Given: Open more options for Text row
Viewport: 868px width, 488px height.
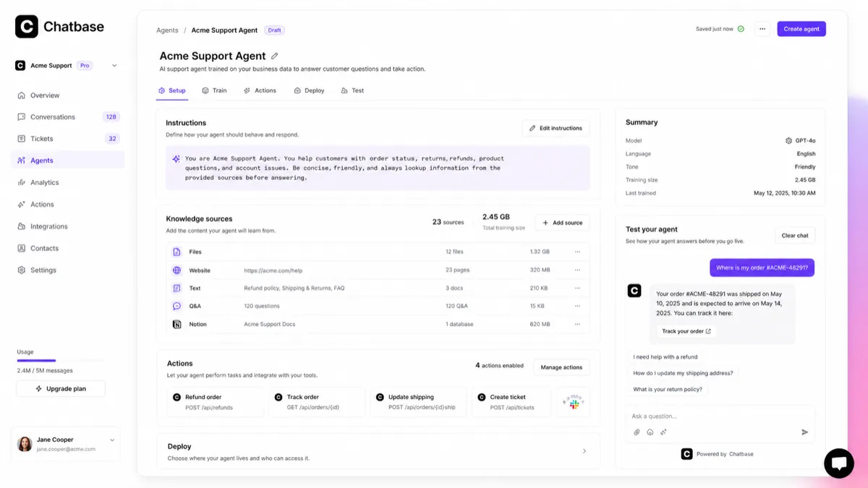Looking at the screenshot, I should [577, 288].
